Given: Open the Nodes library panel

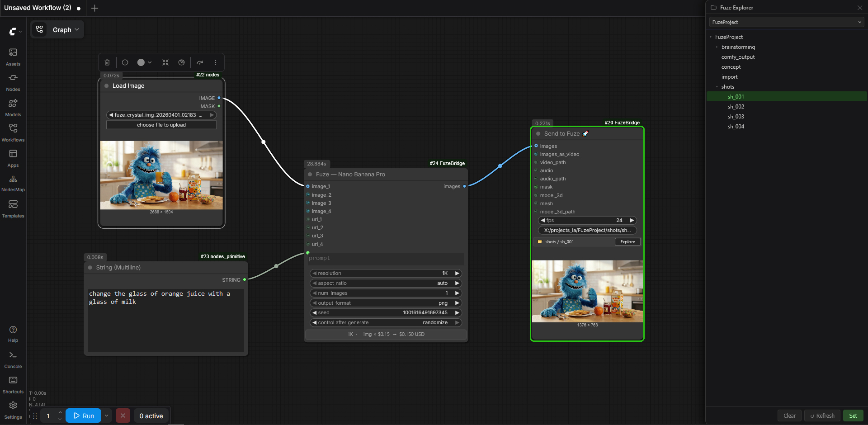Looking at the screenshot, I should tap(13, 82).
